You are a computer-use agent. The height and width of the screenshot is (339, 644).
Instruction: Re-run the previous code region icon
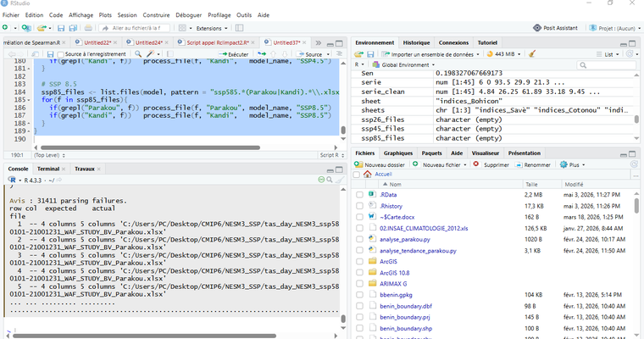click(262, 54)
